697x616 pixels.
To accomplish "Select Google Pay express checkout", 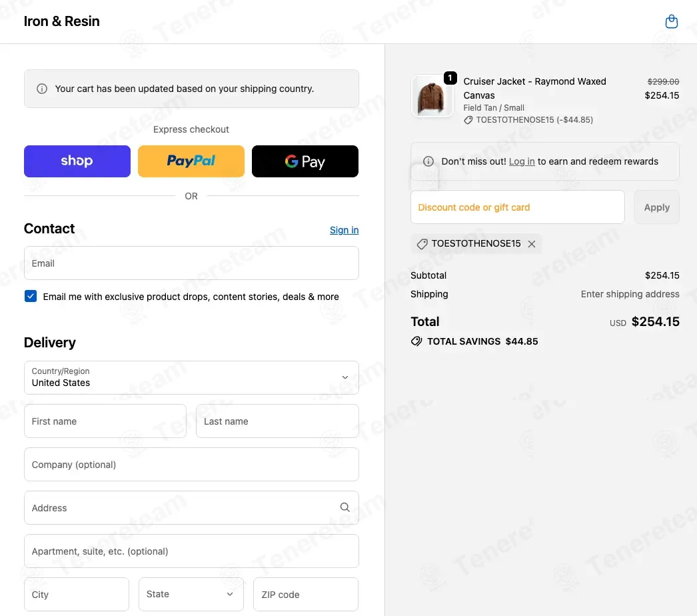I will [x=305, y=161].
